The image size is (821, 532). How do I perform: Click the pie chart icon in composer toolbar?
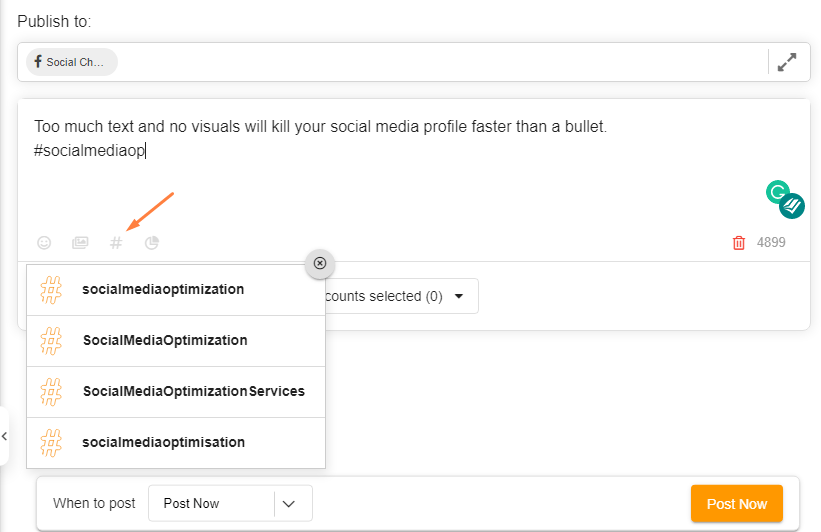click(152, 242)
